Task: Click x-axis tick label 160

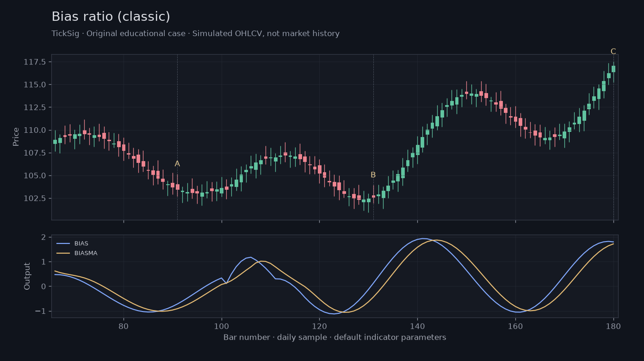Action: click(515, 325)
